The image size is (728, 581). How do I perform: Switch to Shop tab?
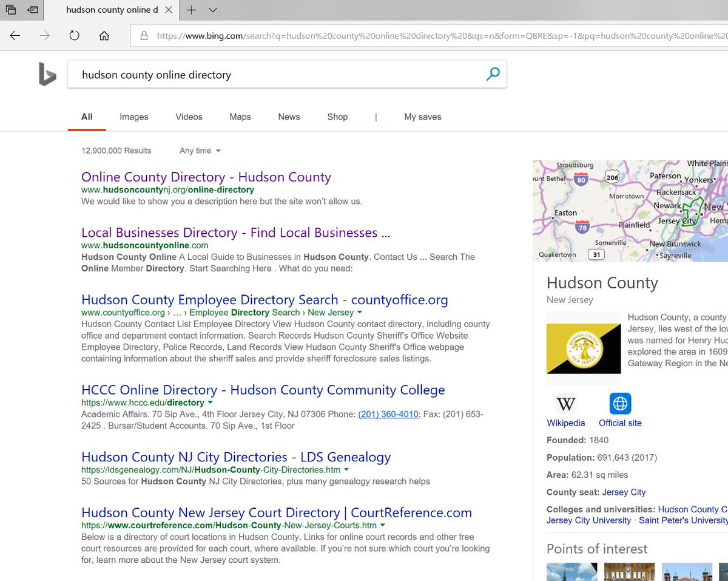click(x=337, y=117)
